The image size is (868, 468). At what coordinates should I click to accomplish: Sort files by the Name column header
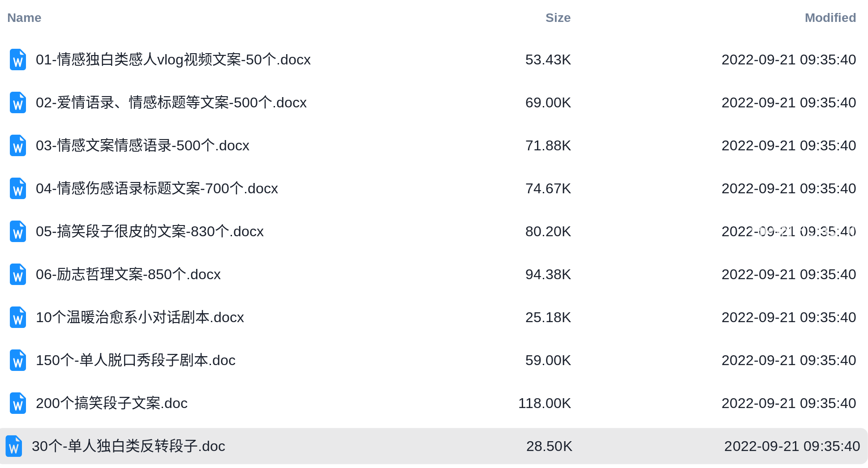[x=24, y=18]
